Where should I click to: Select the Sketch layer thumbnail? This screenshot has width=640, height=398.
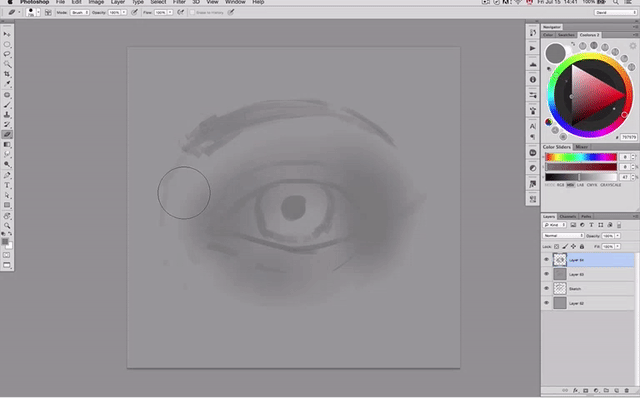(560, 289)
